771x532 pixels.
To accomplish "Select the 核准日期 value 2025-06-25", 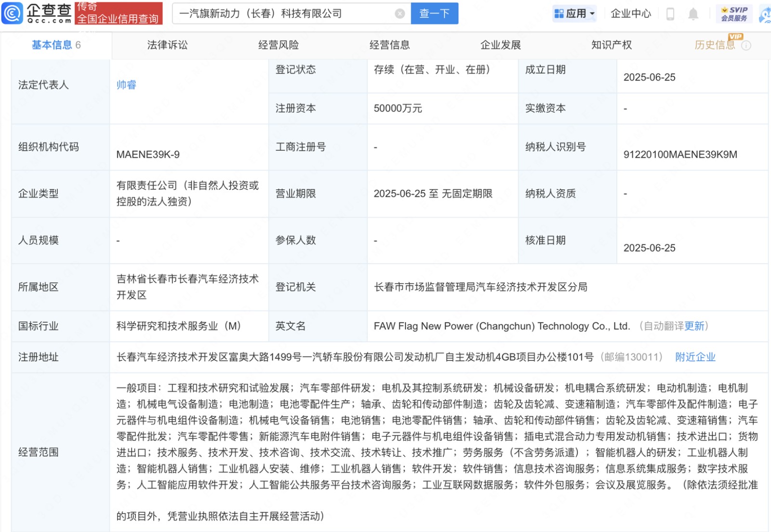I will pyautogui.click(x=650, y=248).
